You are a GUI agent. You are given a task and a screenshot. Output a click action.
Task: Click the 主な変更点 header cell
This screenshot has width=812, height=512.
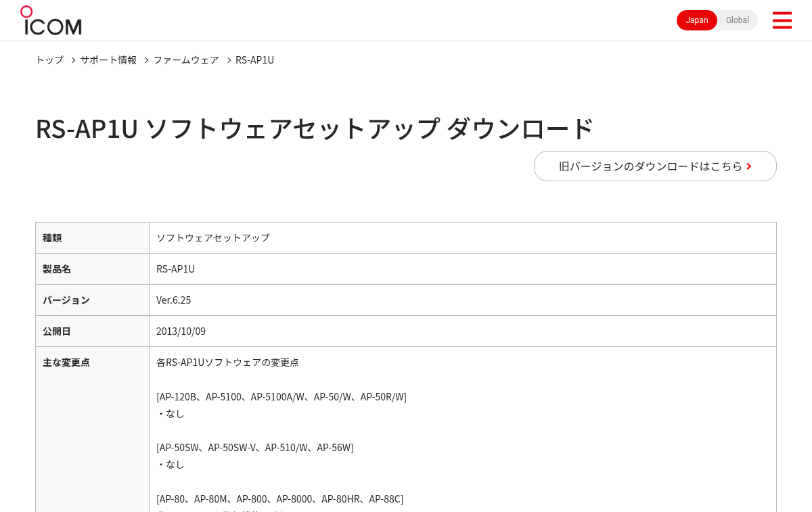click(92, 429)
